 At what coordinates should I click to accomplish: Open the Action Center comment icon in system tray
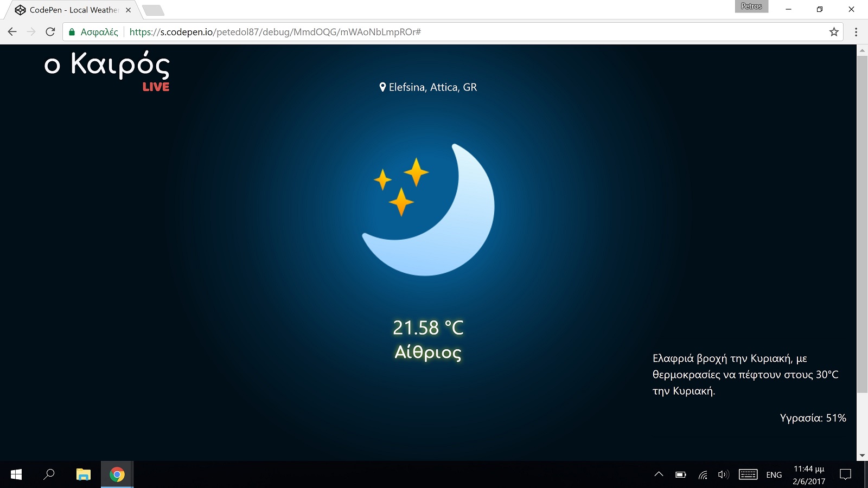coord(846,474)
